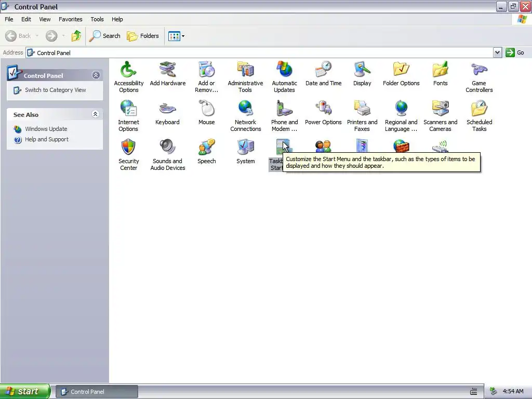The image size is (532, 399).
Task: Click the Search toolbar button
Action: point(104,36)
